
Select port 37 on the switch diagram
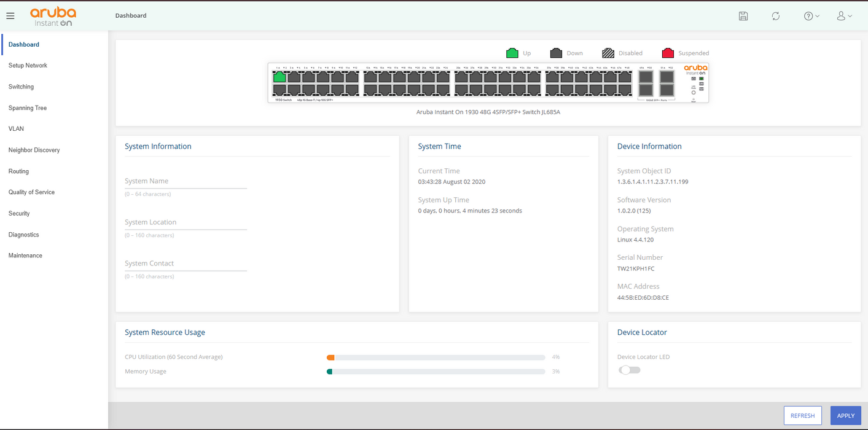tap(552, 77)
